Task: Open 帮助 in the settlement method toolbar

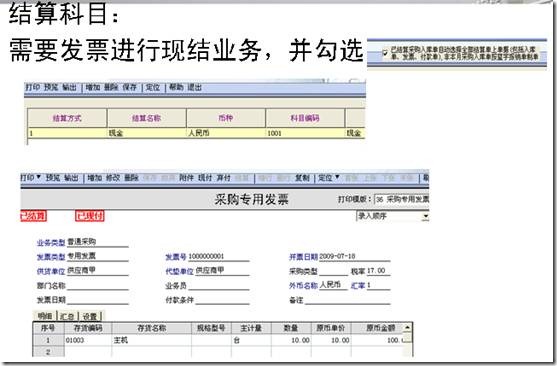Action: 176,87
